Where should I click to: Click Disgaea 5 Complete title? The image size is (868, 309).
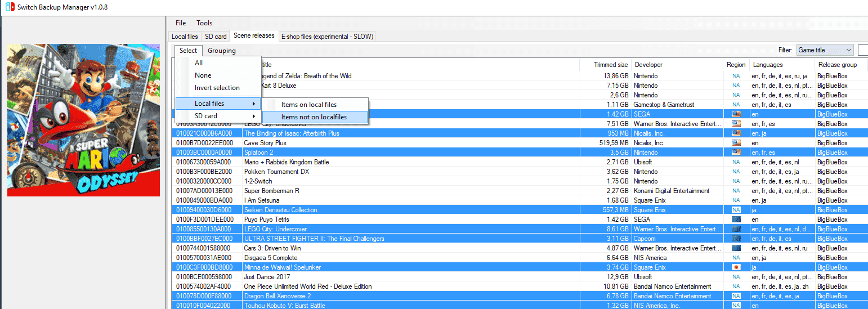point(271,258)
